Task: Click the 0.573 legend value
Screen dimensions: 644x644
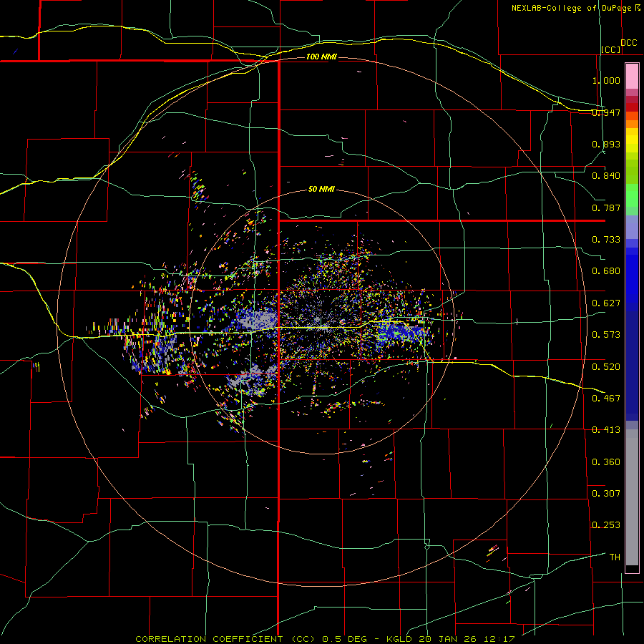Action: click(x=606, y=335)
